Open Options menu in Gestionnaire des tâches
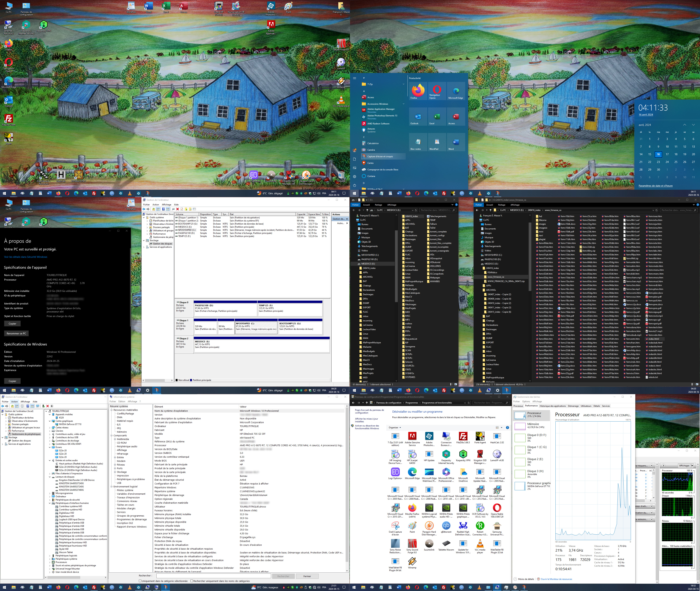Screen dimensions: 700x591 526,401
